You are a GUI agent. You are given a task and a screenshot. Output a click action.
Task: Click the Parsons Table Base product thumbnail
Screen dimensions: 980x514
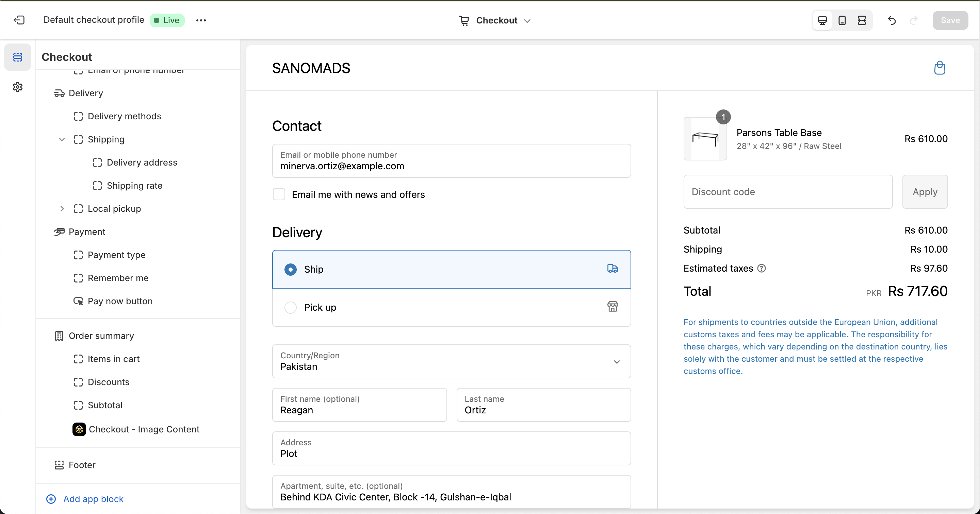coord(705,138)
